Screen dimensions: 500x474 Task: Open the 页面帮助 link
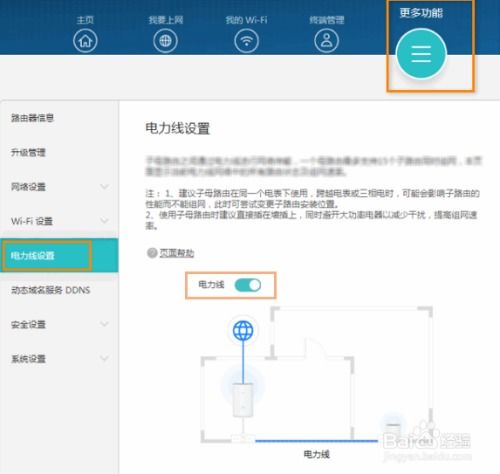click(177, 253)
